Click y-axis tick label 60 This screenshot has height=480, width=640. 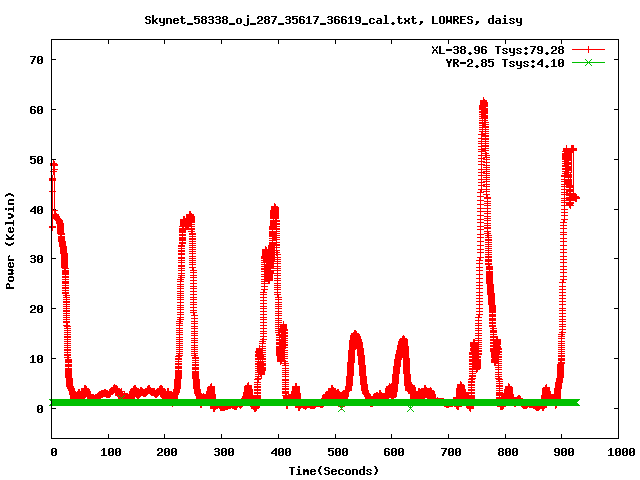[36, 110]
